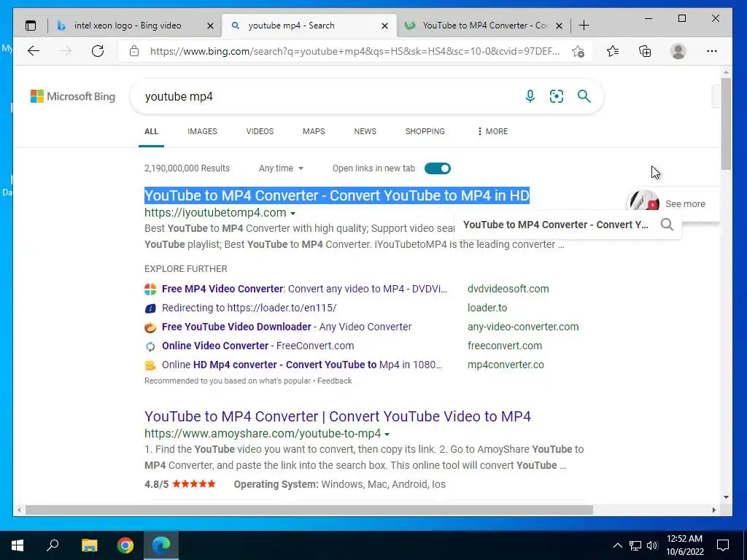Open the Online Video Converter FreeConvert link
The height and width of the screenshot is (560, 747).
258,346
